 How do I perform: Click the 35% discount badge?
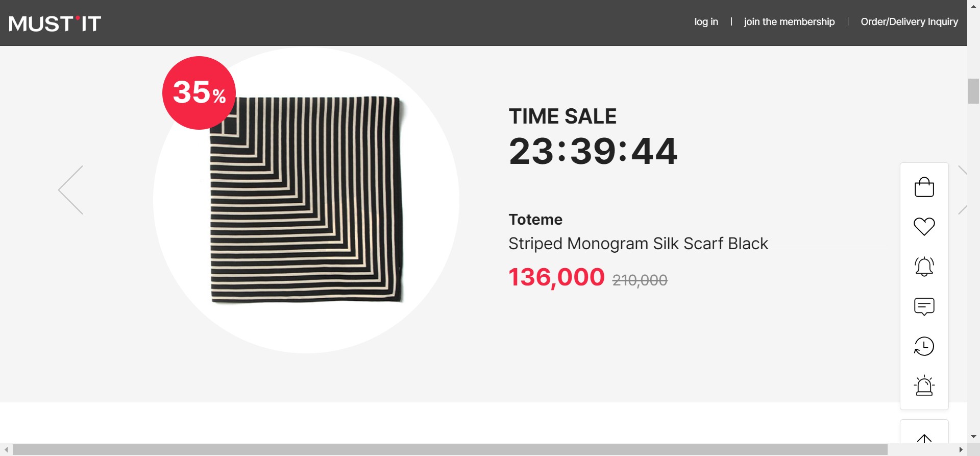click(x=199, y=93)
